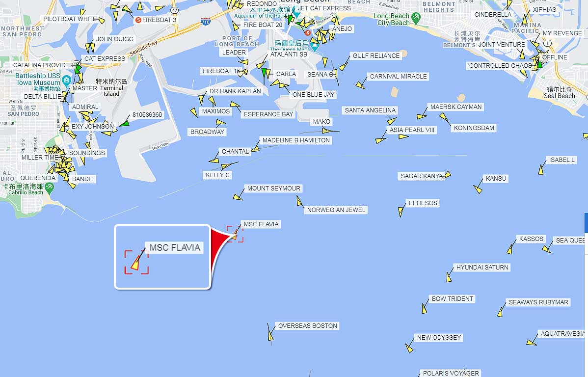Click the EPHESOS ship marker
This screenshot has width=588, height=377.
pyautogui.click(x=401, y=212)
